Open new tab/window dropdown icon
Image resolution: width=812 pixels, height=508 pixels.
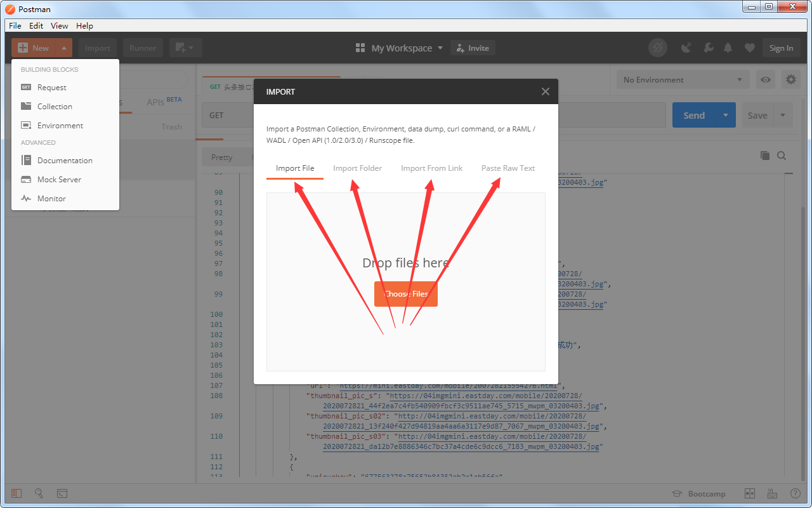186,48
